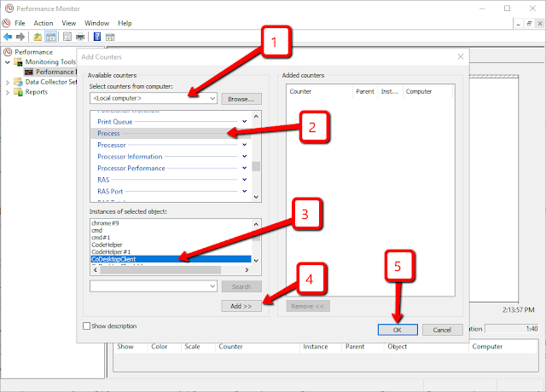Click the Add >> button
546x392 pixels.
click(x=241, y=306)
